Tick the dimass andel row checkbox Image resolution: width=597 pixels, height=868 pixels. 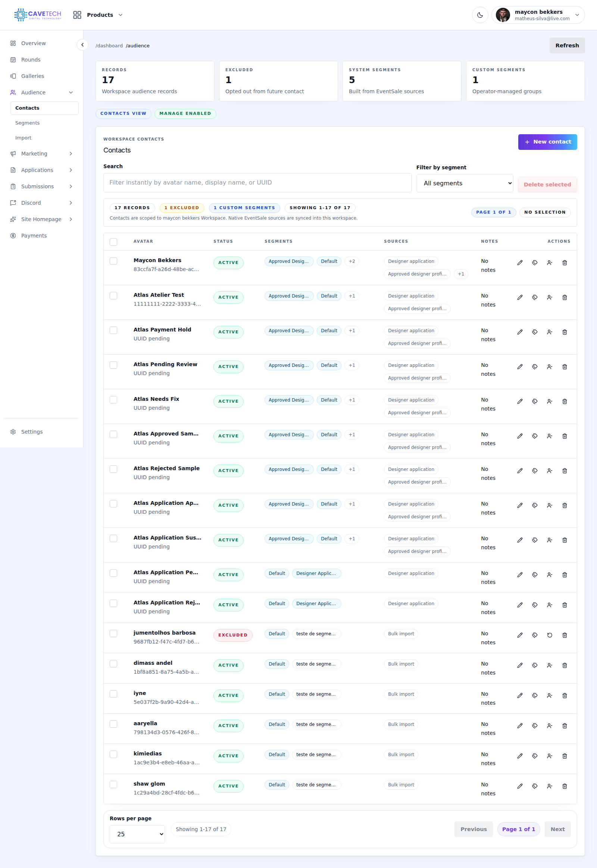113,664
